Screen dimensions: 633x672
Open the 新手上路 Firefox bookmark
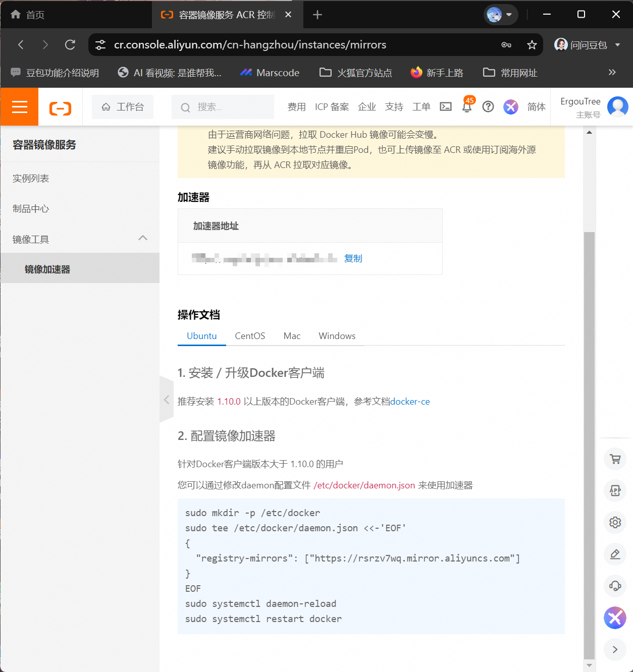click(x=437, y=73)
